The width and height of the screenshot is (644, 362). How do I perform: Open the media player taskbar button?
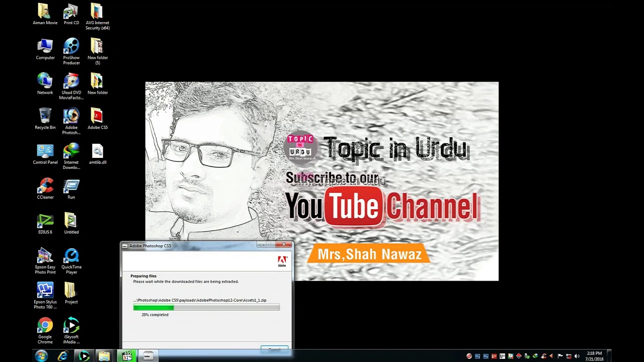[84, 356]
